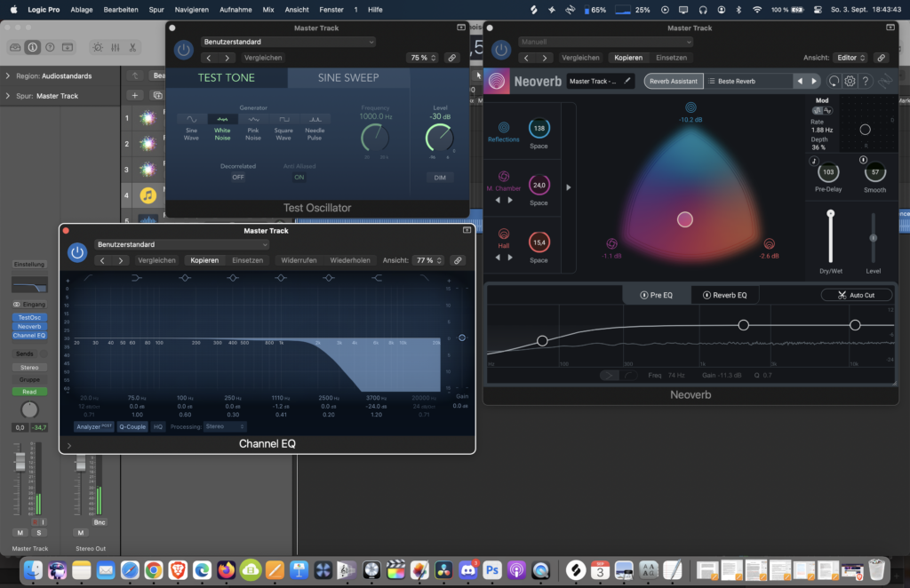Screen dimensions: 910x588
Task: Open the Mixer sliders icon in toolbar
Action: coord(116,47)
